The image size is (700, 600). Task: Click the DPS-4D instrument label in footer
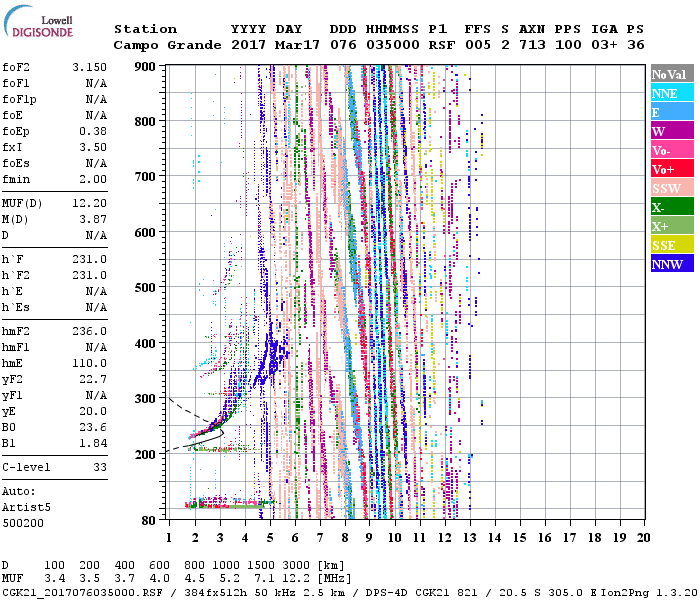click(x=387, y=593)
